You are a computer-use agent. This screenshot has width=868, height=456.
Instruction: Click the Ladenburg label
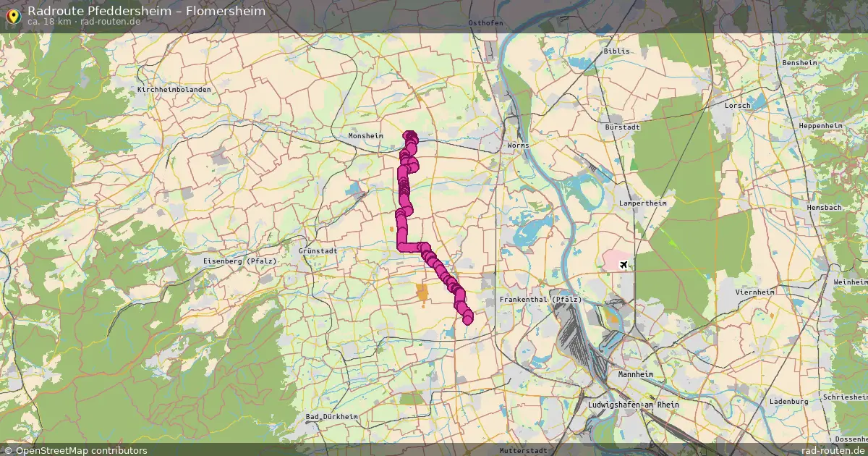tap(788, 401)
